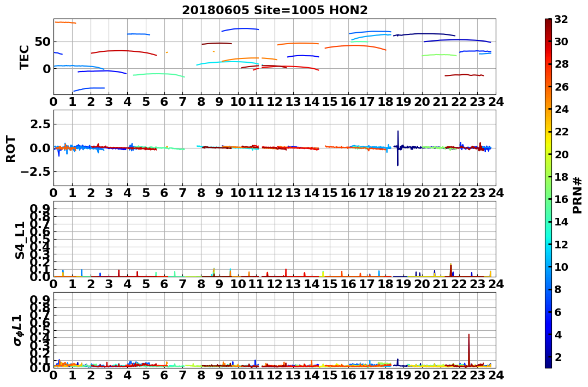Click the colorbar tick label "8"
This screenshot has height=387, width=588.
[558, 289]
